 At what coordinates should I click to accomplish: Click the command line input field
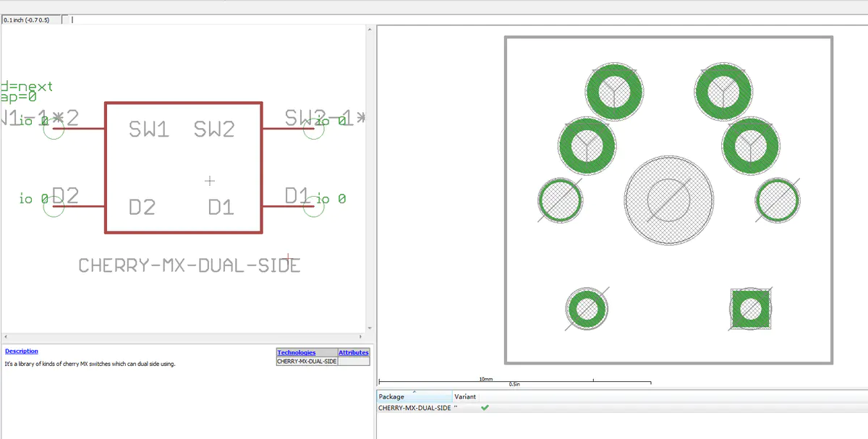tap(470, 20)
